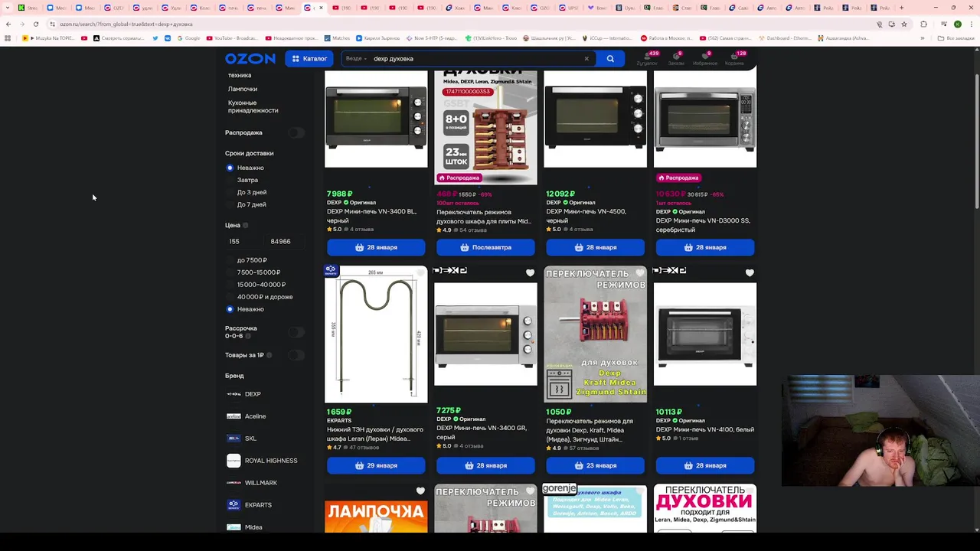Open the Избранное favorites icon

(704, 59)
